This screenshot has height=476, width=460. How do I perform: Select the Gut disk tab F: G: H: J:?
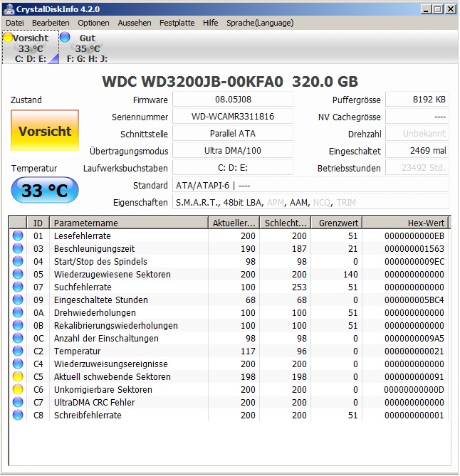87,48
